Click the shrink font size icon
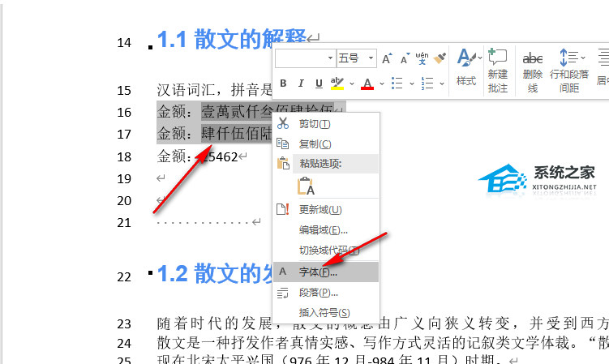 click(x=405, y=58)
